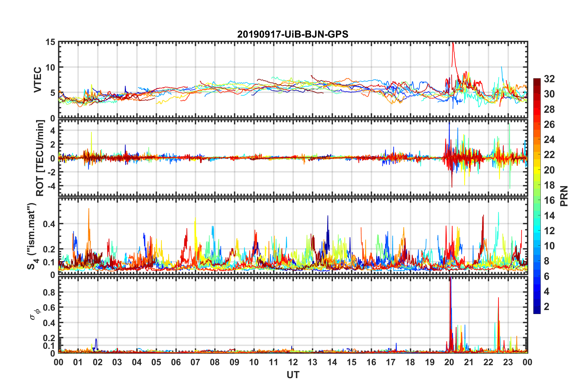586x392 pixels.
Task: Click x-axis hour tick label "06"
Action: (x=176, y=362)
